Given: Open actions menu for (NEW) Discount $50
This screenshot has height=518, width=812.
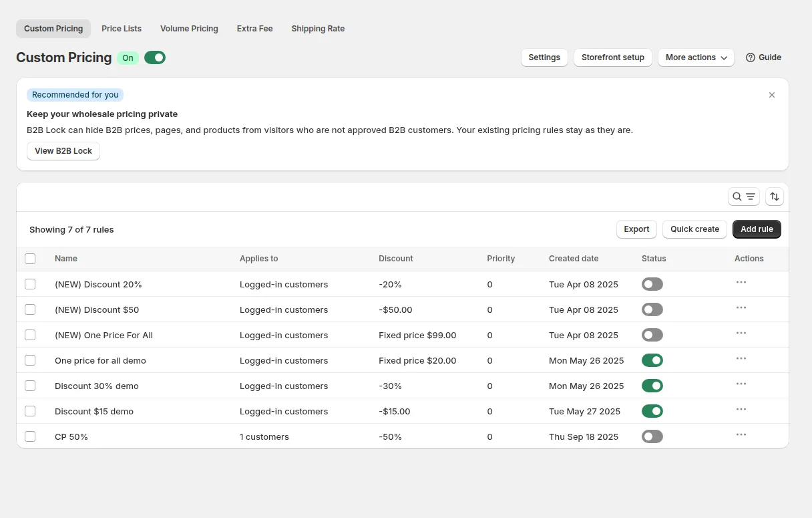Looking at the screenshot, I should 741,308.
